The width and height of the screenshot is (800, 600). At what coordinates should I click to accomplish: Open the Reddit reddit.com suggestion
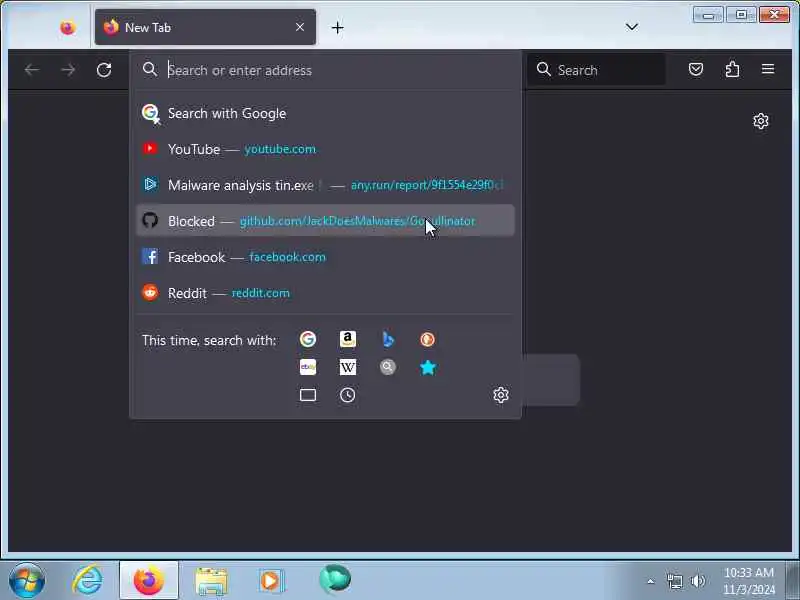pyautogui.click(x=326, y=293)
